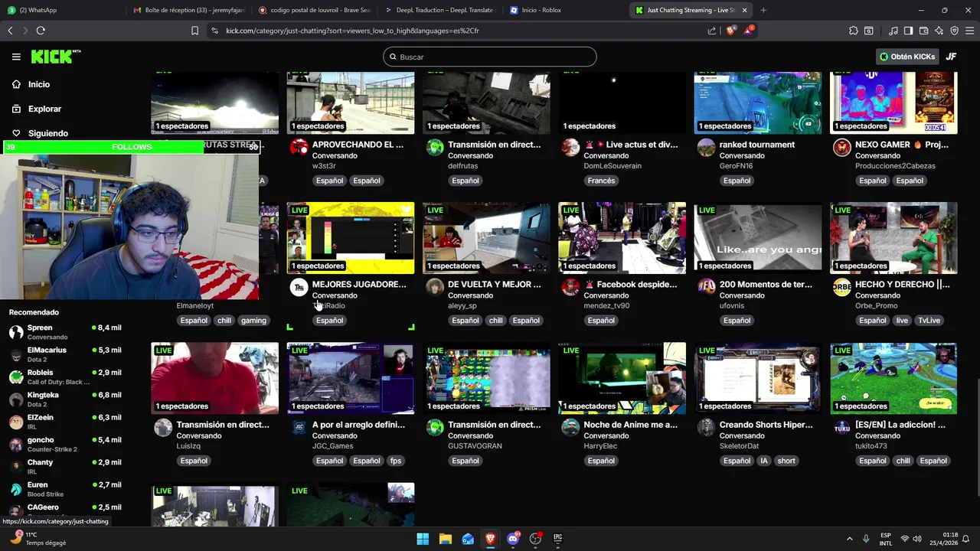Click the Brave playlist music note icon
The width and height of the screenshot is (980, 551).
click(x=893, y=31)
